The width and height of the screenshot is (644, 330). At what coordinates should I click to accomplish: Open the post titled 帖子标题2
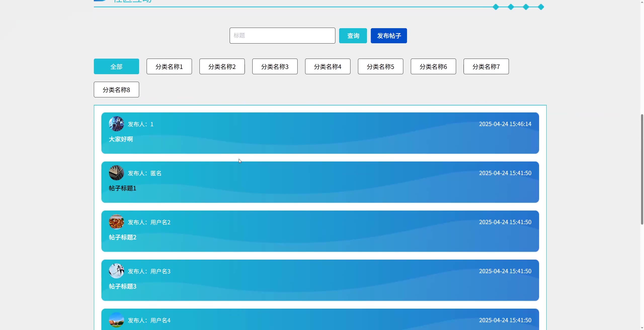pyautogui.click(x=123, y=237)
